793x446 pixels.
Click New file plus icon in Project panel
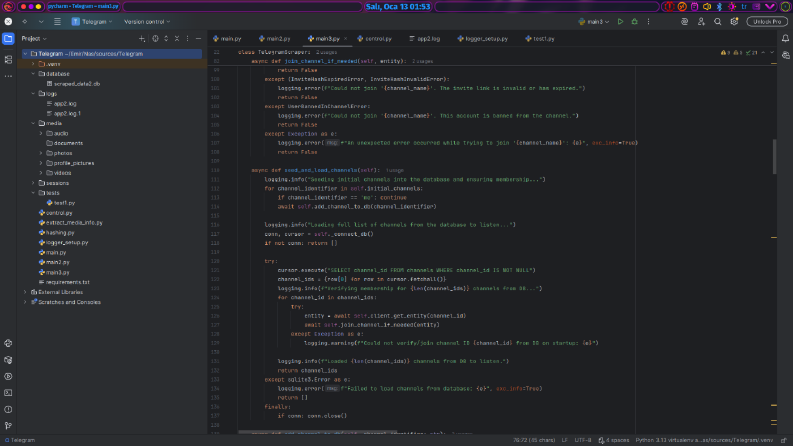(142, 39)
